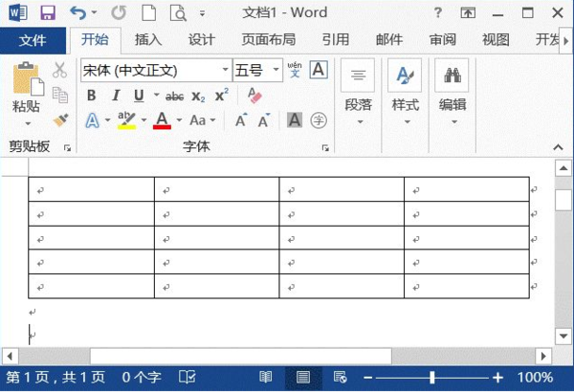Apply text effects outlined A

(92, 120)
